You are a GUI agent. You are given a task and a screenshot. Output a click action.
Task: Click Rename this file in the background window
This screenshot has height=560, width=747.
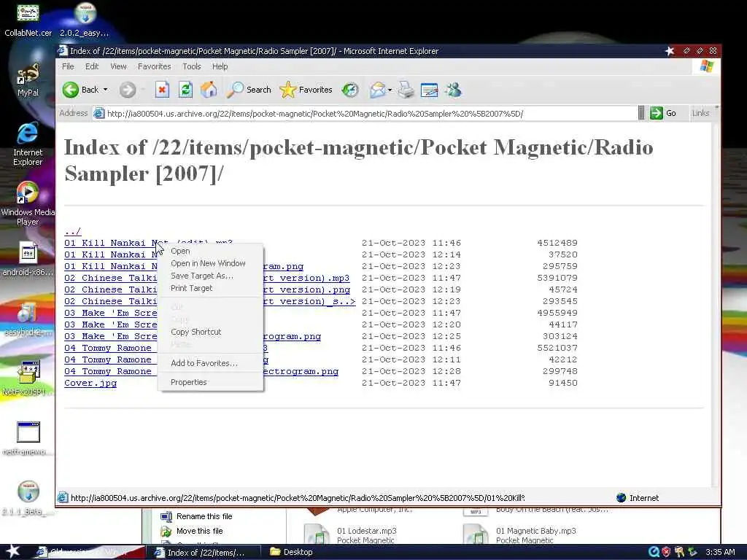[196, 516]
